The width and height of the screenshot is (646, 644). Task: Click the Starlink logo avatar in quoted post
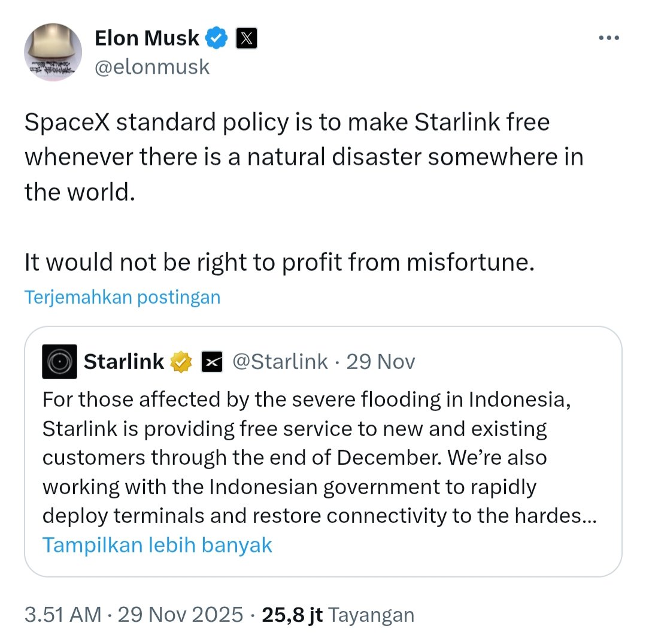(x=59, y=361)
